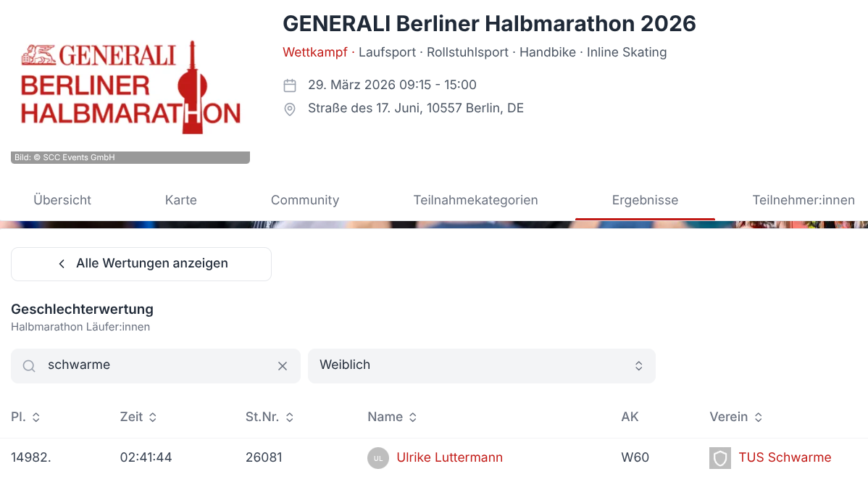Open the TUS Schwarme club link
The height and width of the screenshot is (482, 868).
[x=785, y=457]
